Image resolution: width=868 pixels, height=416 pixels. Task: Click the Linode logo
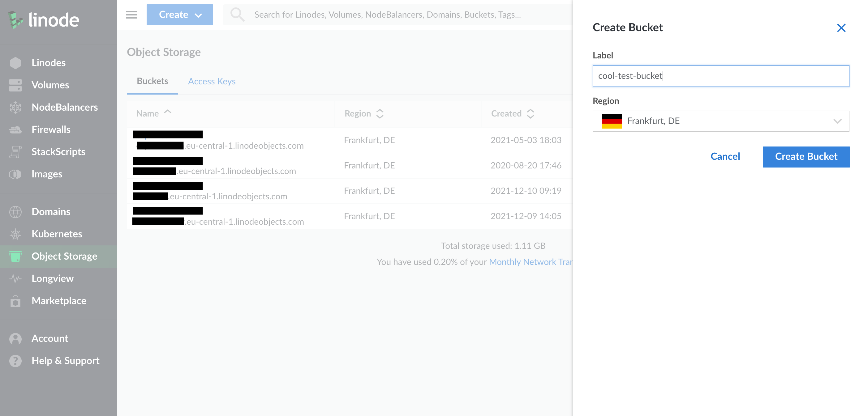tap(44, 19)
